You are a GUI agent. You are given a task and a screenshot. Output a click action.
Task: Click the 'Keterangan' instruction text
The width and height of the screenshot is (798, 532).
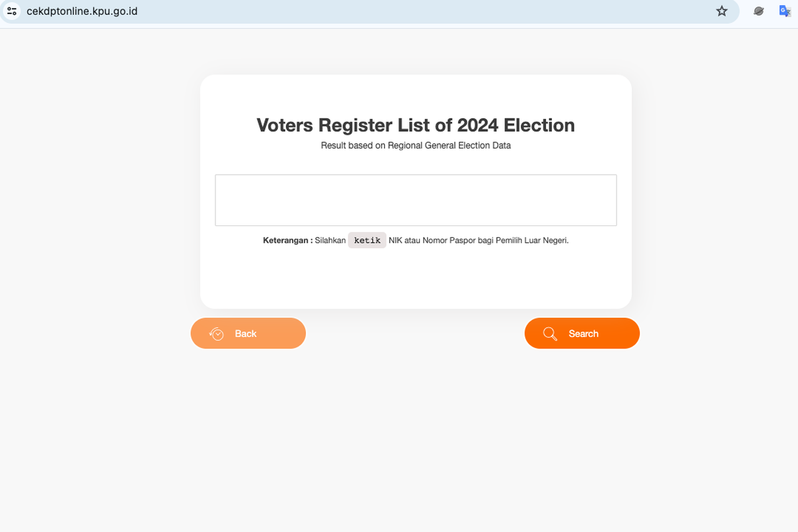[416, 240]
